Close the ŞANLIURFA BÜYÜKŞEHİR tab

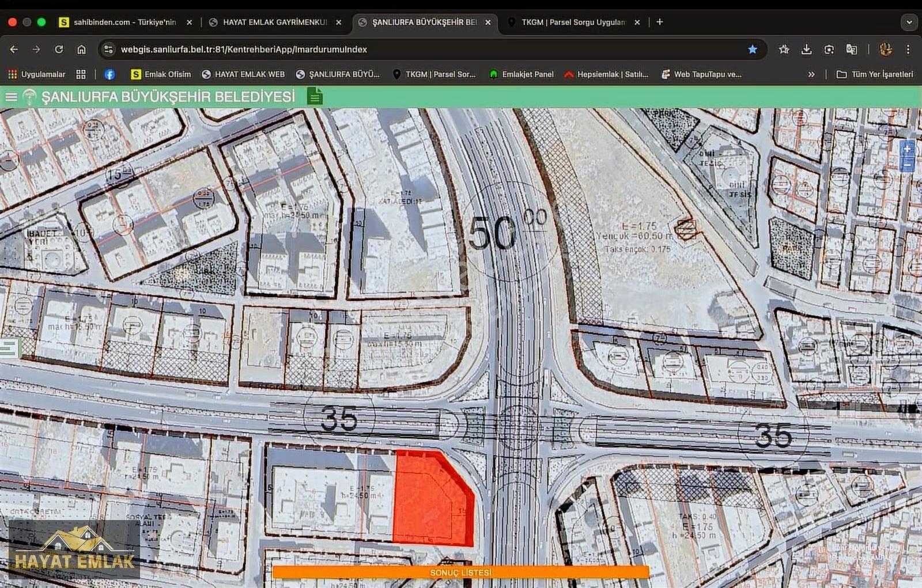click(488, 22)
